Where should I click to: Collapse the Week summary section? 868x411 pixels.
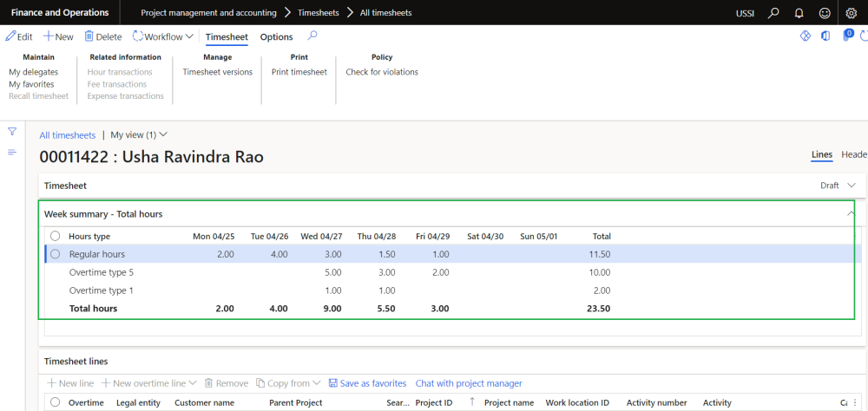[x=850, y=213]
